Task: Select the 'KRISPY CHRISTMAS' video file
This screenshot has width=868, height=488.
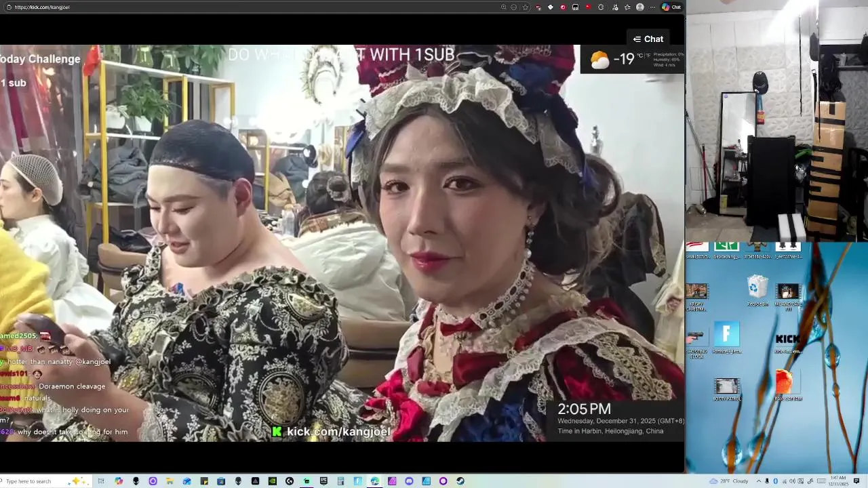Action: coord(696,297)
